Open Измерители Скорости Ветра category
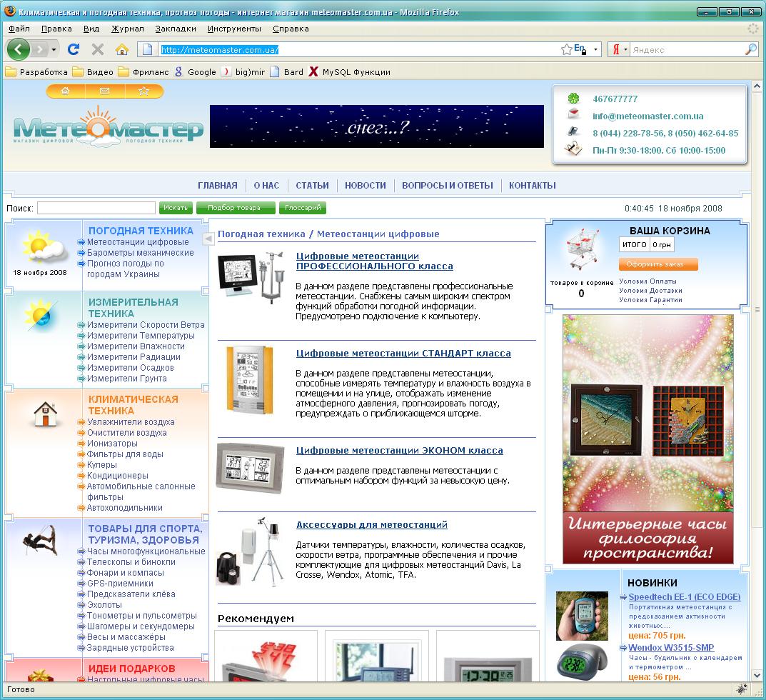This screenshot has height=700, width=766. pyautogui.click(x=146, y=324)
